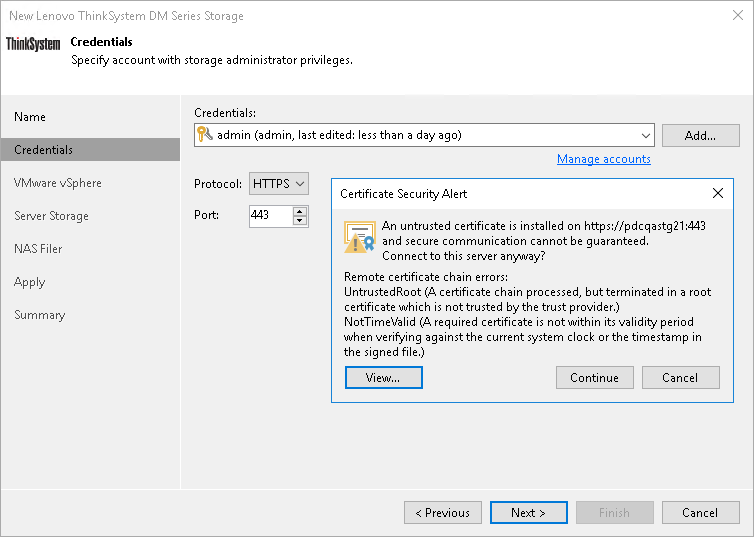Image resolution: width=754 pixels, height=537 pixels.
Task: Click the key icon beside admin credentials
Action: 205,134
